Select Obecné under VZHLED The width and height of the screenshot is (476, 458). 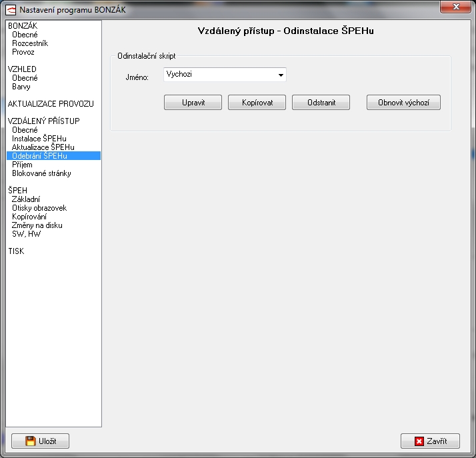tap(25, 78)
